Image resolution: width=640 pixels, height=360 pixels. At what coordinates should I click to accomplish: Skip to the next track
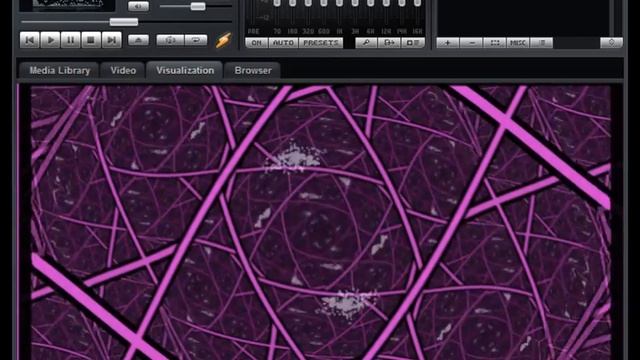pyautogui.click(x=111, y=40)
